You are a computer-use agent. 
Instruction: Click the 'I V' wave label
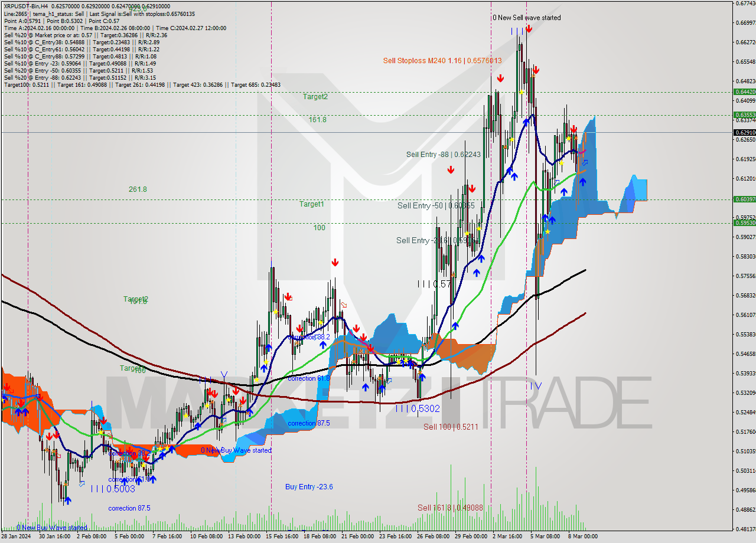(535, 385)
